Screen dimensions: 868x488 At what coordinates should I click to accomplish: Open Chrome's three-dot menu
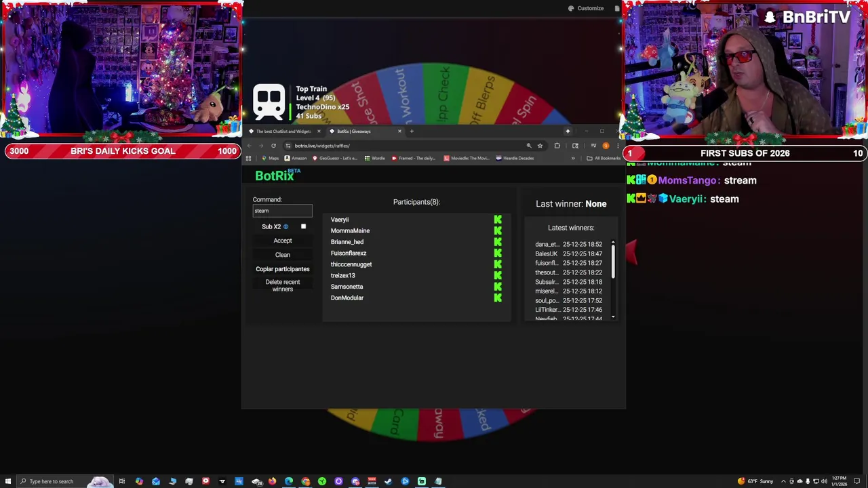pyautogui.click(x=618, y=146)
